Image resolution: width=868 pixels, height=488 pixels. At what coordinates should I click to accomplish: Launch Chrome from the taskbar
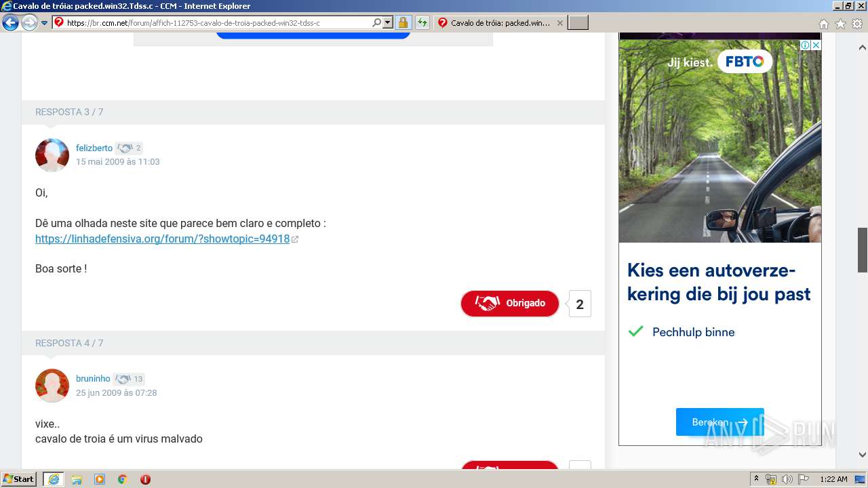[122, 479]
